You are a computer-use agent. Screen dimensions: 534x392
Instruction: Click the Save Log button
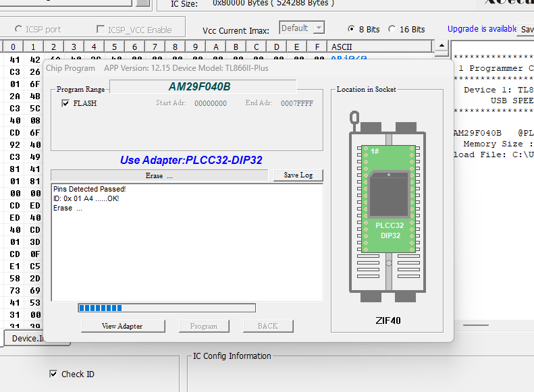pos(298,175)
